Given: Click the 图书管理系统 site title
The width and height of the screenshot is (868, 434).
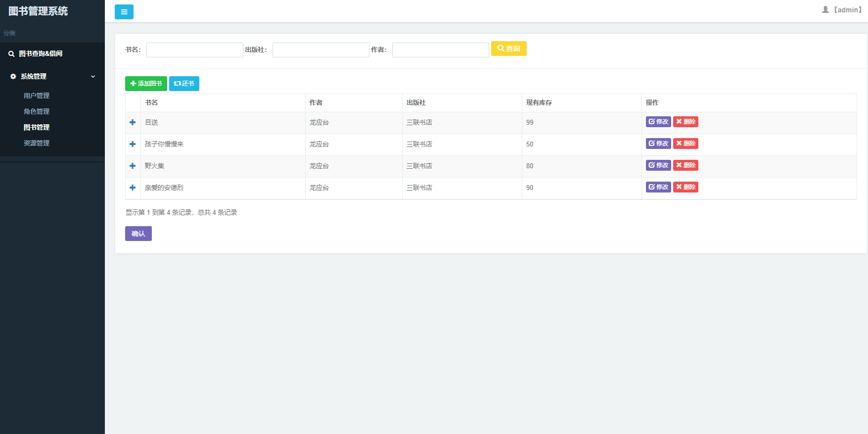Looking at the screenshot, I should [x=38, y=11].
